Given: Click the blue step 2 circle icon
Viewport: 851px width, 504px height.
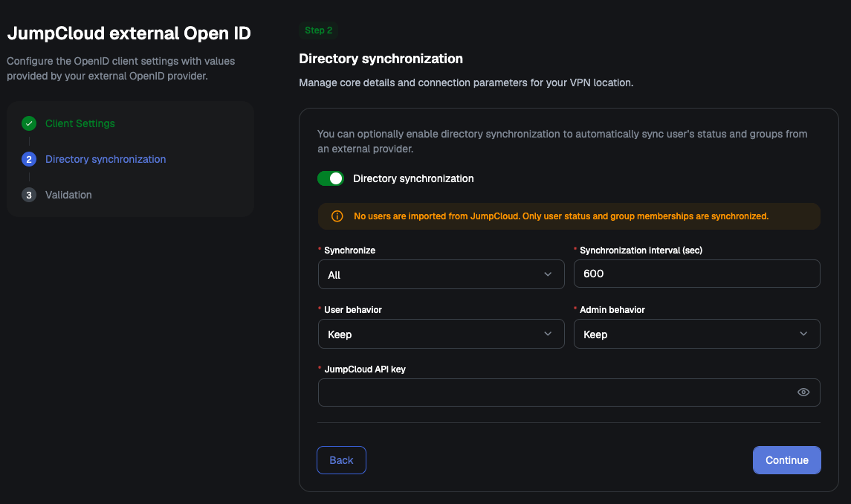Looking at the screenshot, I should 29,159.
